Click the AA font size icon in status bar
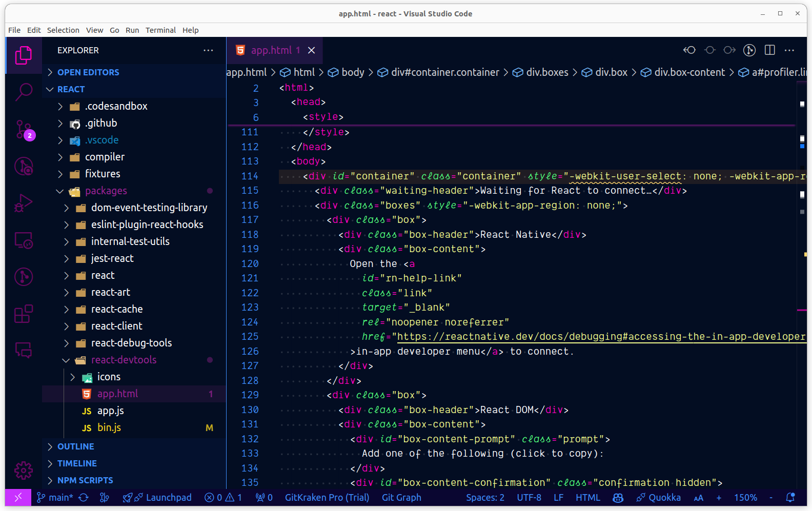The height and width of the screenshot is (511, 812). [698, 498]
